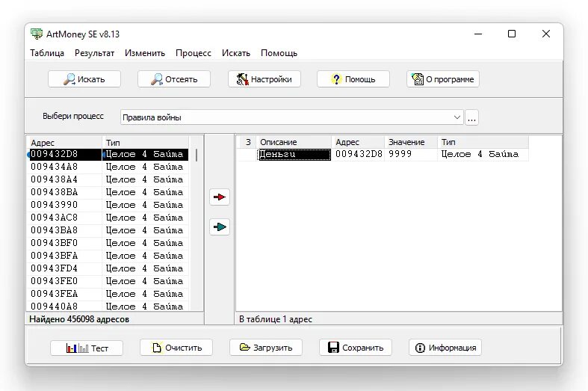Select address row 00943BA8
Viewport: 588px width, 391px height.
[x=109, y=231]
